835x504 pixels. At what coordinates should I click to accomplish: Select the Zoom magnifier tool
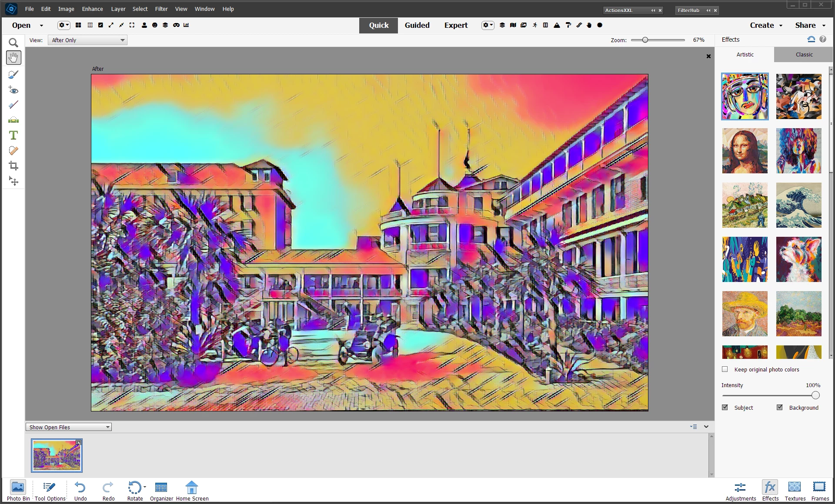(13, 43)
